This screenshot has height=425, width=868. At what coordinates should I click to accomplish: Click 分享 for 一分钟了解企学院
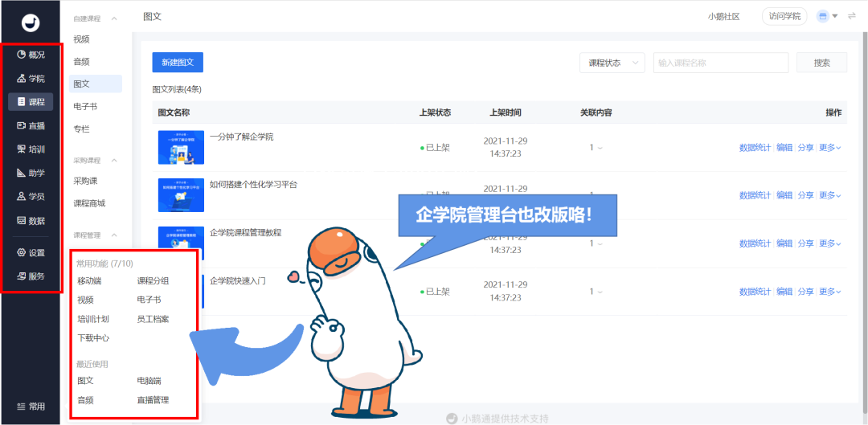tap(805, 148)
